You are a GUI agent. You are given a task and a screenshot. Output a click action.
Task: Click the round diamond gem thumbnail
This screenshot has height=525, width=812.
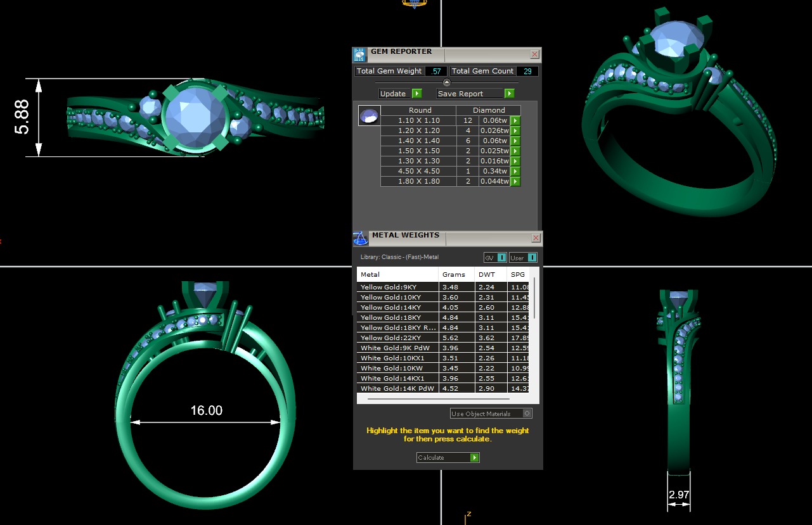coord(369,116)
